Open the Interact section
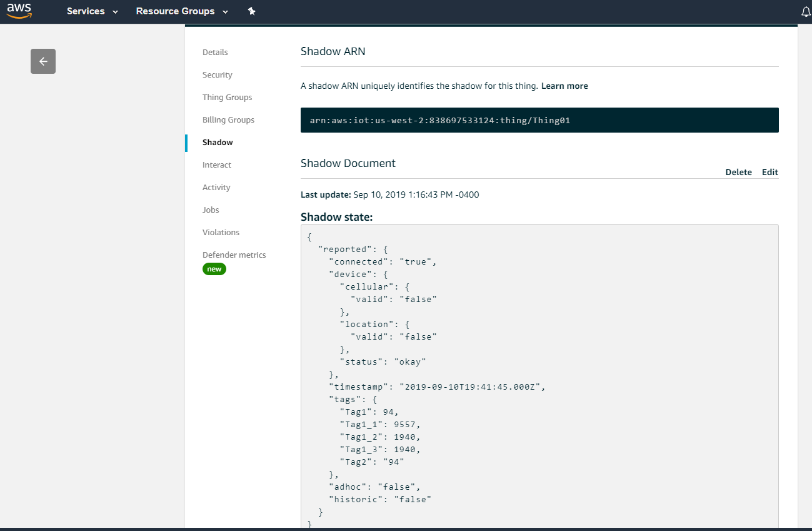Image resolution: width=812 pixels, height=531 pixels. point(217,165)
